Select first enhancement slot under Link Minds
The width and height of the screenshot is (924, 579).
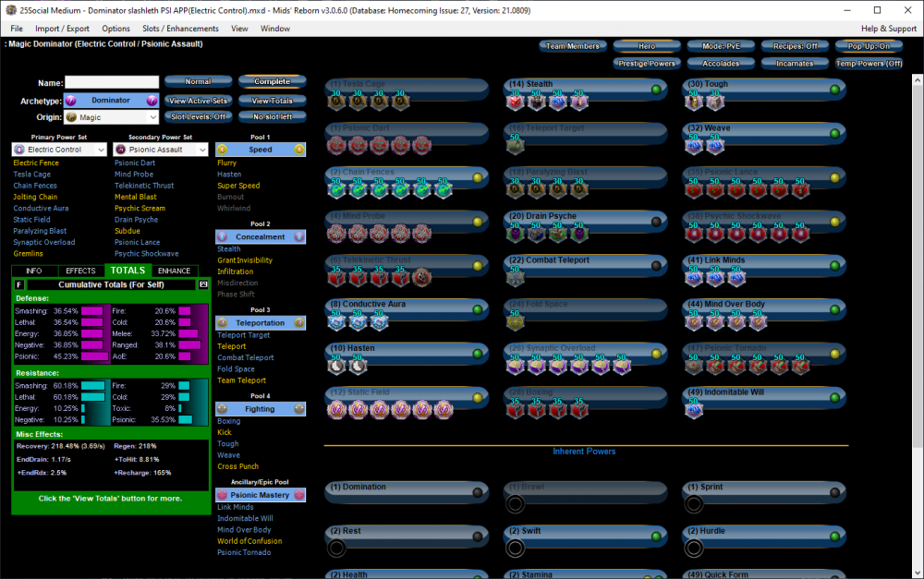693,279
